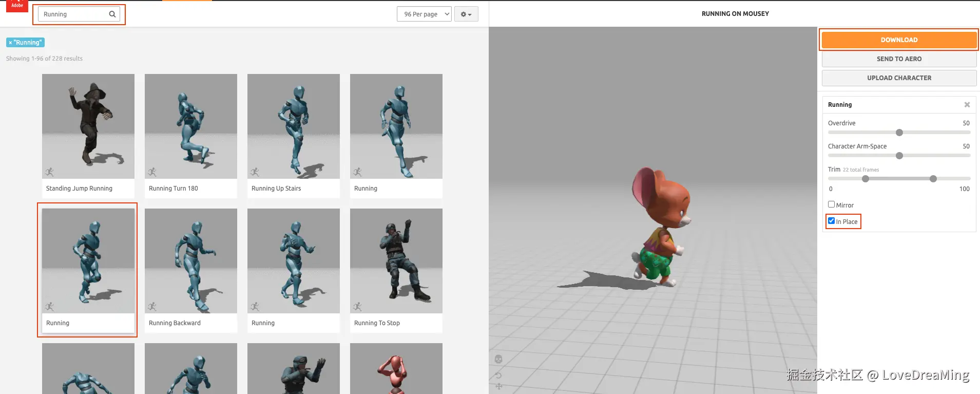Viewport: 980px width, 394px height.
Task: Click the orange Download button
Action: tap(899, 40)
